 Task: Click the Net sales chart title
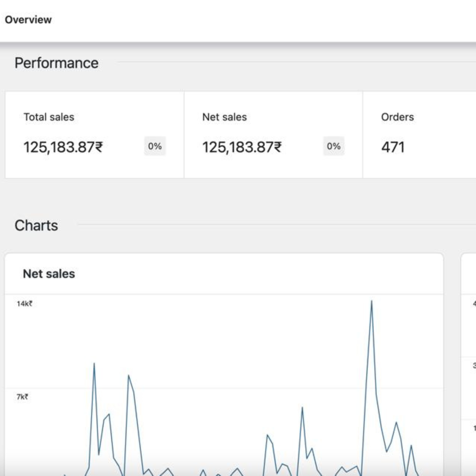coord(49,274)
